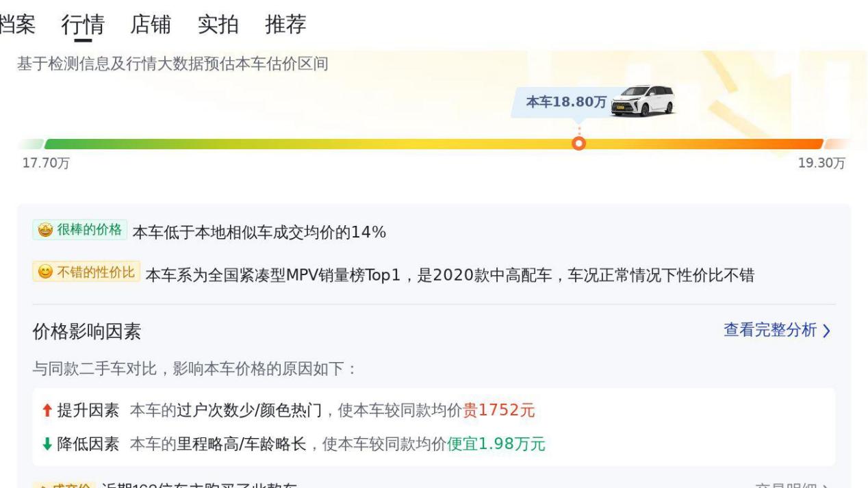Click the chevron after 查看完整分析
The height and width of the screenshot is (488, 868).
point(826,331)
